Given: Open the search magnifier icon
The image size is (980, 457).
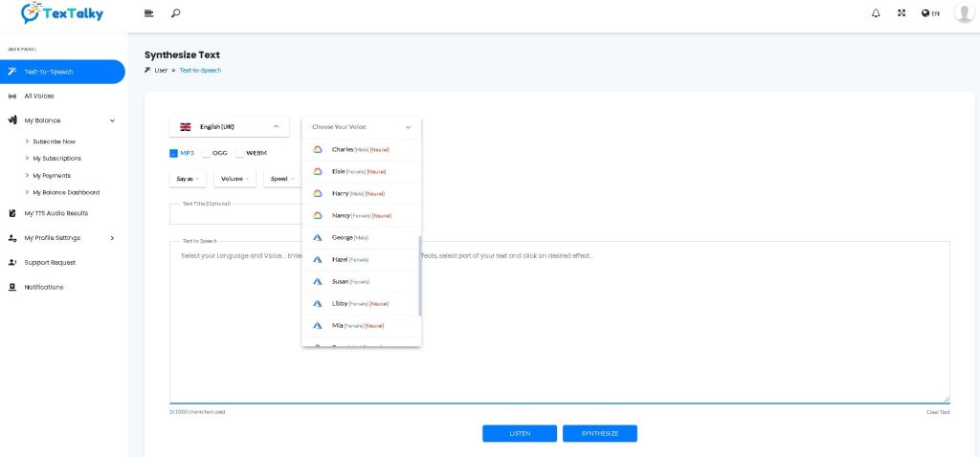Looking at the screenshot, I should click(x=176, y=13).
